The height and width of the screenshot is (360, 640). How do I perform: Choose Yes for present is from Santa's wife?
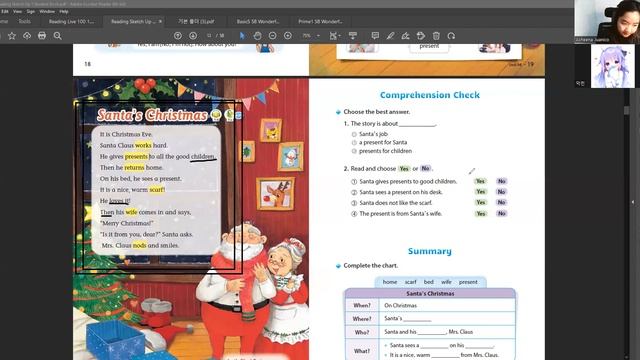pyautogui.click(x=481, y=213)
